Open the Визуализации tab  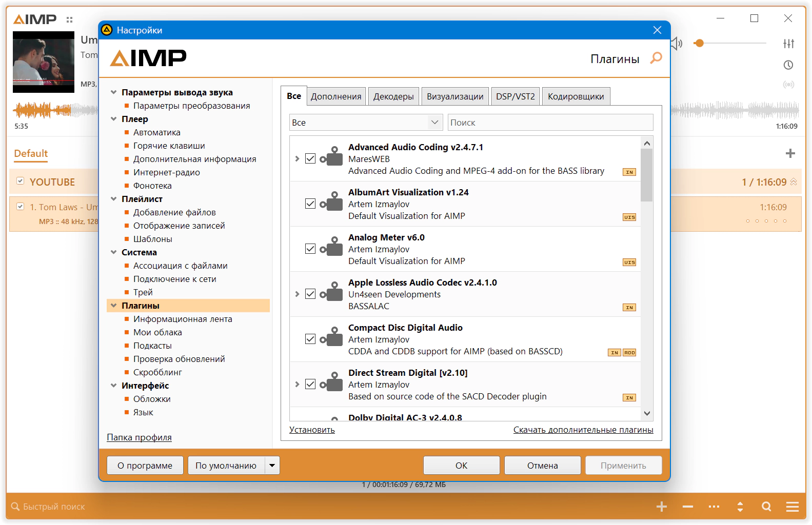pos(454,96)
